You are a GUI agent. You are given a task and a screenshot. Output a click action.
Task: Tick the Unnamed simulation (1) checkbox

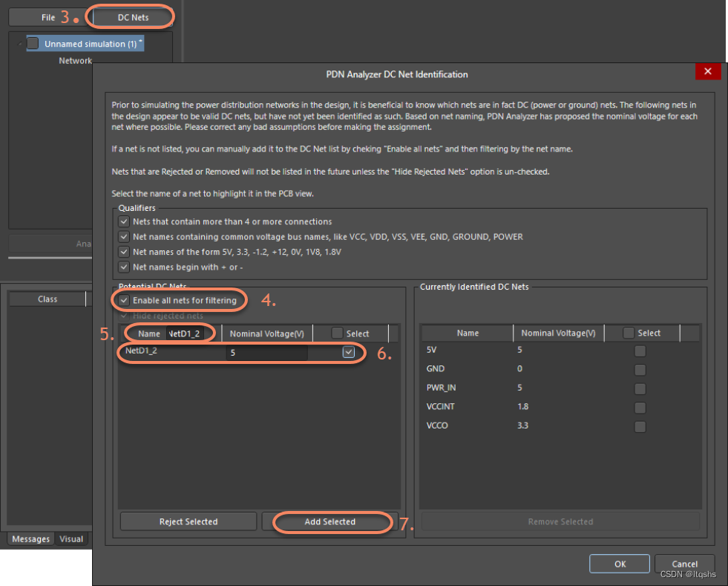click(x=33, y=43)
